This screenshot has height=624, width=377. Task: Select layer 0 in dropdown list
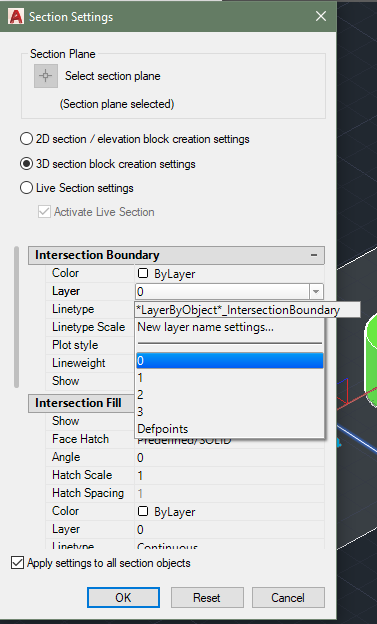230,361
